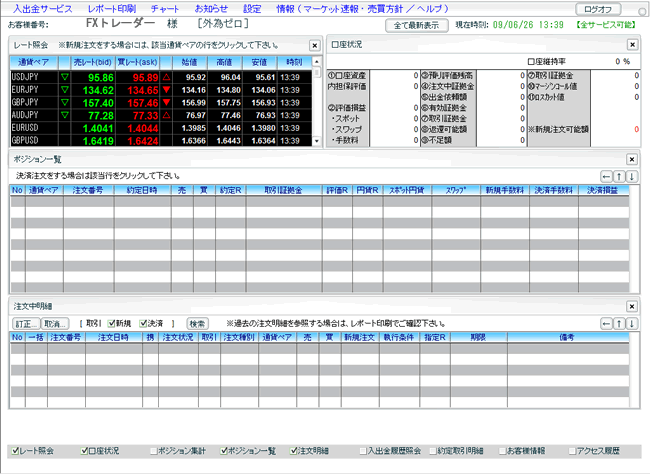
Task: Close the 口座状況 panel
Action: tap(632, 44)
